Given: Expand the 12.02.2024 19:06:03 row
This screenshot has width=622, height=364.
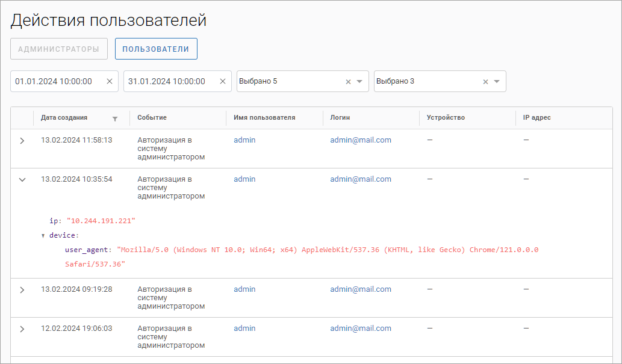Looking at the screenshot, I should (22, 329).
